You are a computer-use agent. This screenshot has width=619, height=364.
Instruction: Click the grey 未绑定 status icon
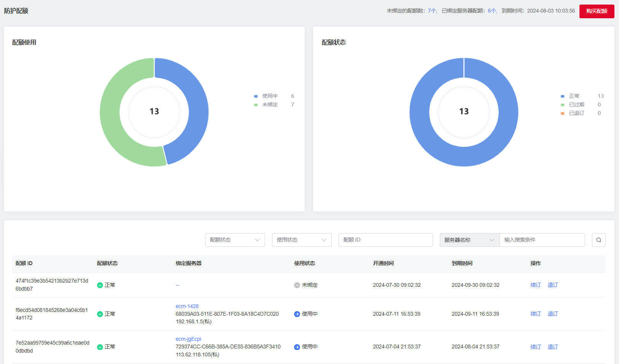tap(297, 285)
